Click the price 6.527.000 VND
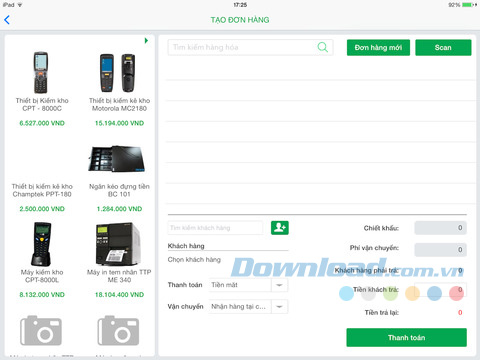Viewport: 480px width, 360px height. (42, 123)
